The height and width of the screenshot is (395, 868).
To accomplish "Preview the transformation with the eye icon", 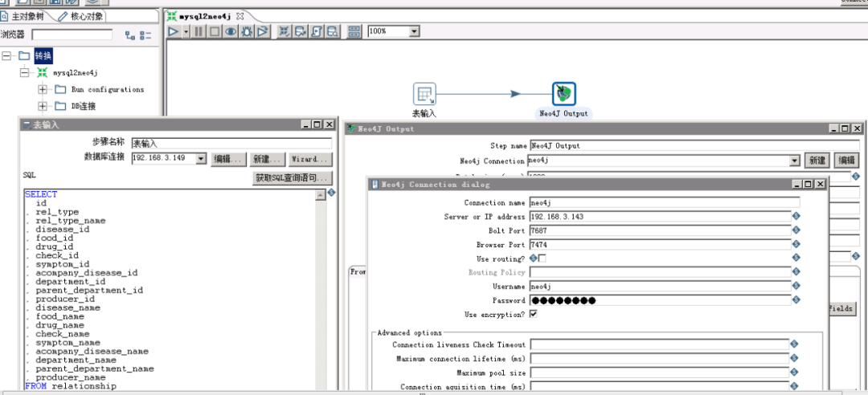I will pos(231,31).
